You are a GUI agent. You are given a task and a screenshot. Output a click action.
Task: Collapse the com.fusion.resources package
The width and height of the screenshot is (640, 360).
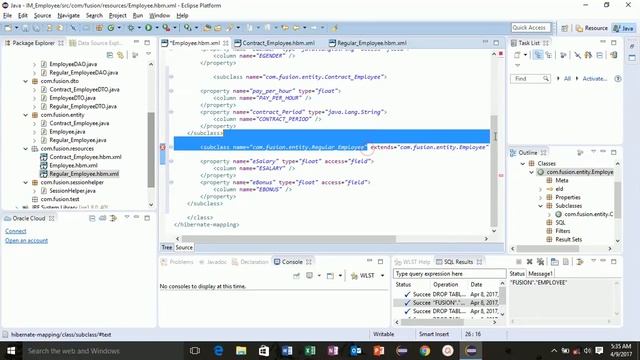[26, 149]
